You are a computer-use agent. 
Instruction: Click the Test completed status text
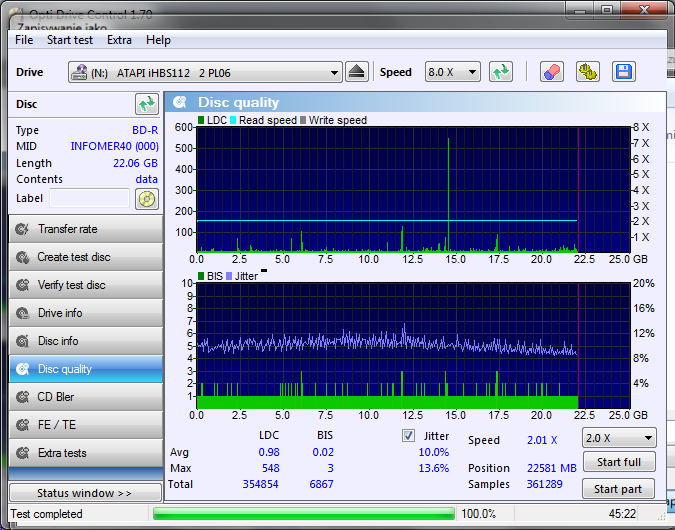tap(46, 514)
